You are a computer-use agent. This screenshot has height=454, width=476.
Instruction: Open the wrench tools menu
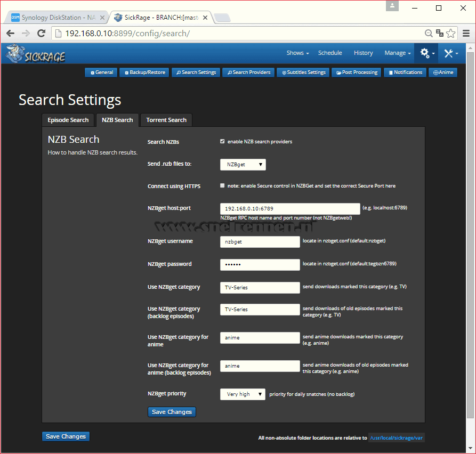coord(451,53)
